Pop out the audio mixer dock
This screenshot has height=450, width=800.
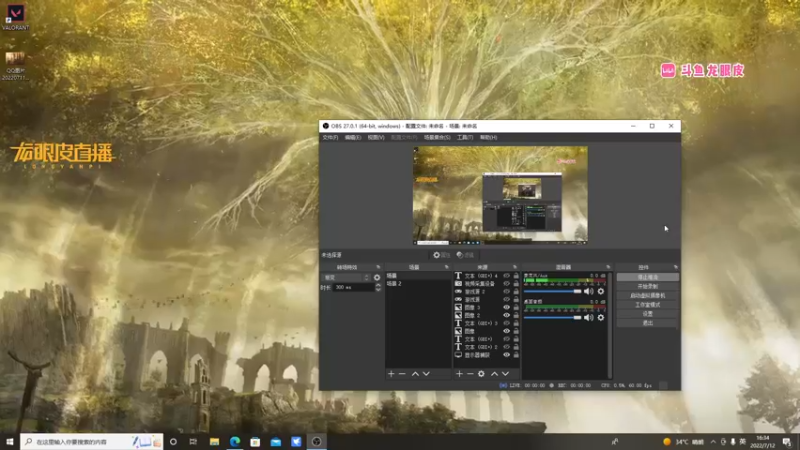point(608,267)
